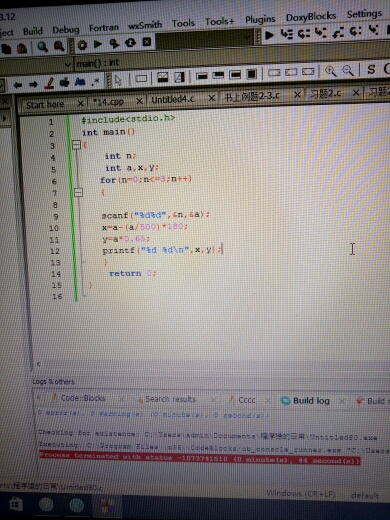Image resolution: width=390 pixels, height=520 pixels.
Task: Close the Start here tab
Action: (x=80, y=104)
